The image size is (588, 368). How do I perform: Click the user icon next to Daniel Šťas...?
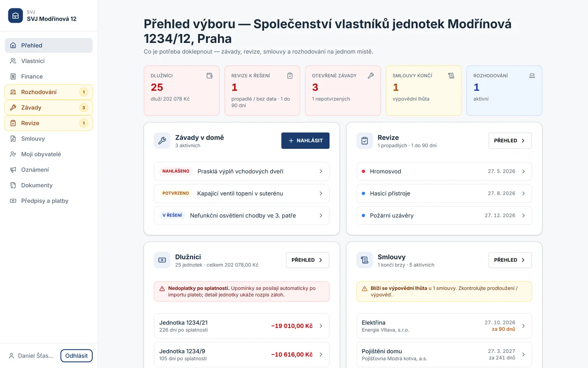coord(12,356)
